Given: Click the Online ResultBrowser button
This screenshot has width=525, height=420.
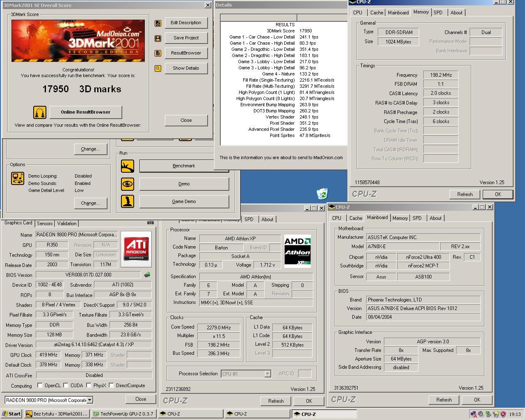Looking at the screenshot, I should coord(85,112).
